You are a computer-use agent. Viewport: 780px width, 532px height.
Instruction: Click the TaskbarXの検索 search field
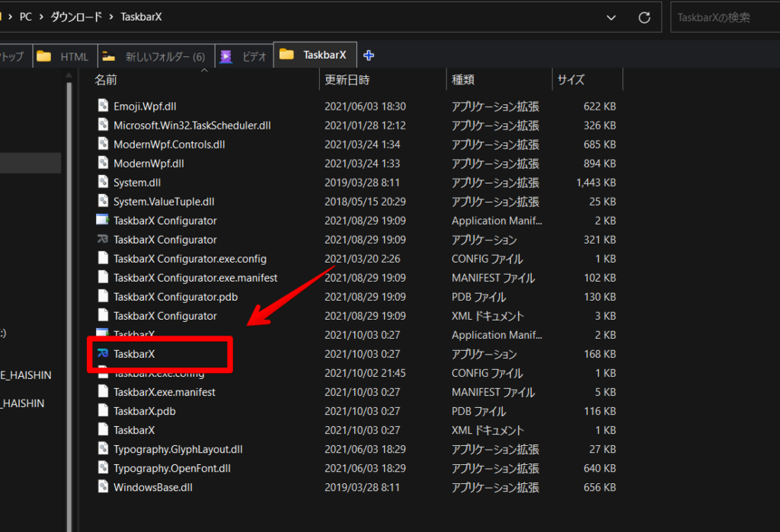tap(725, 18)
